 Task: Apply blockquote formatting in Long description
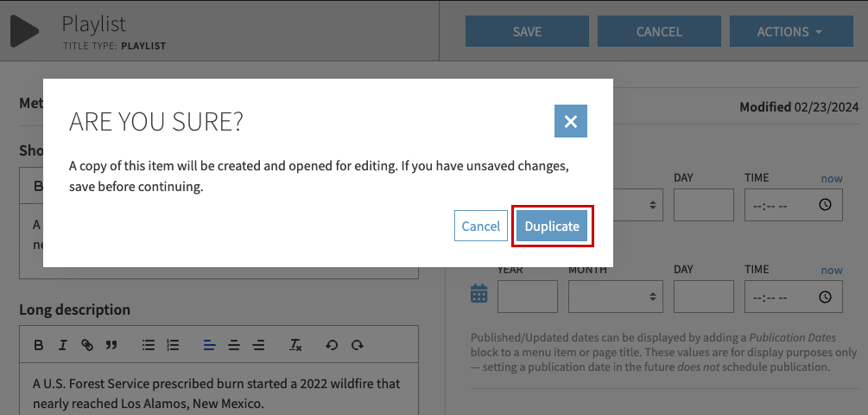[x=111, y=345]
